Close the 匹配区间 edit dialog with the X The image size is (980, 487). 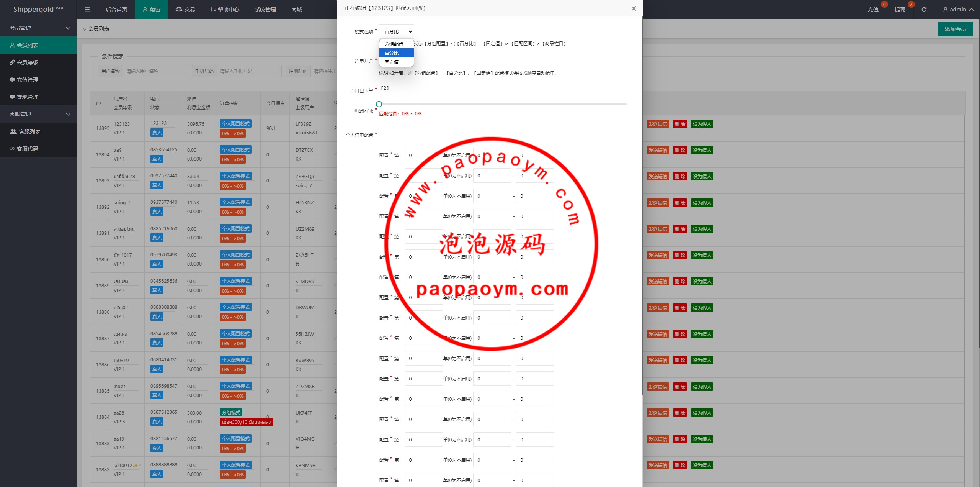pyautogui.click(x=634, y=8)
